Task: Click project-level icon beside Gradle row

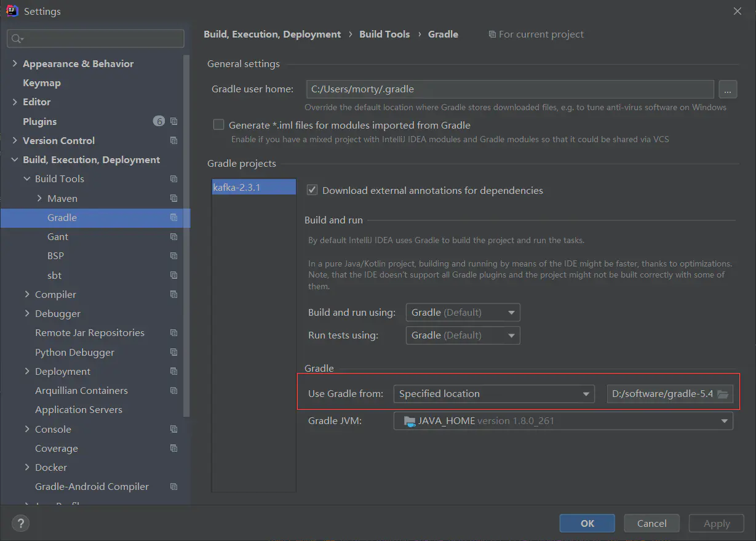Action: click(x=174, y=217)
